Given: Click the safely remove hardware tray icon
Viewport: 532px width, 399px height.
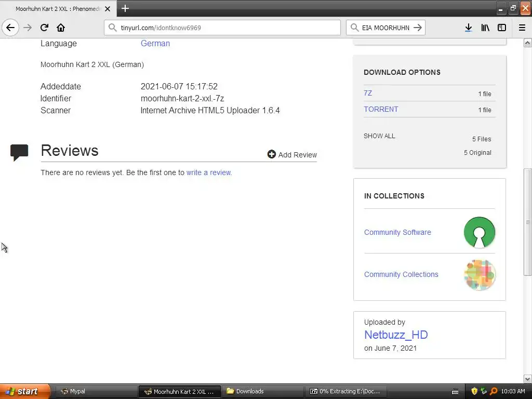Looking at the screenshot, I should click(484, 391).
